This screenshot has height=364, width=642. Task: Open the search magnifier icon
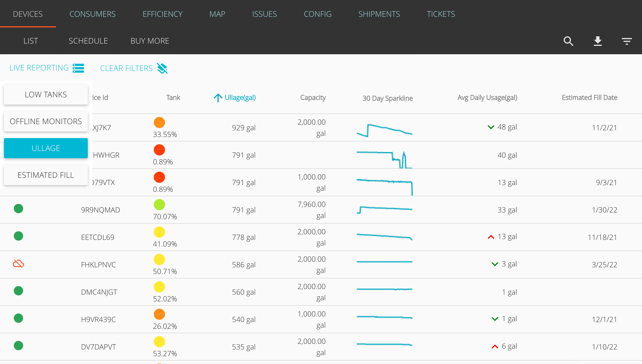tap(568, 41)
